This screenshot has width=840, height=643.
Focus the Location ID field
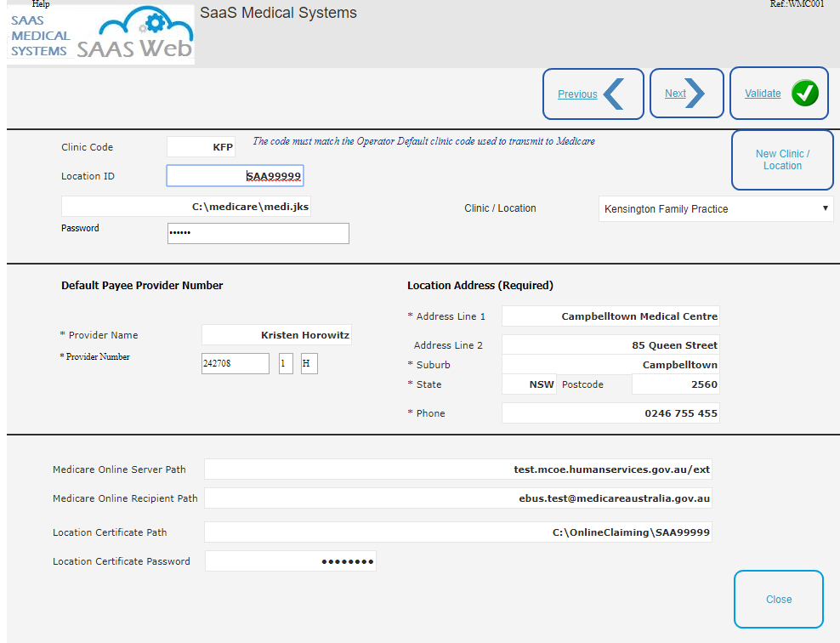coord(236,176)
